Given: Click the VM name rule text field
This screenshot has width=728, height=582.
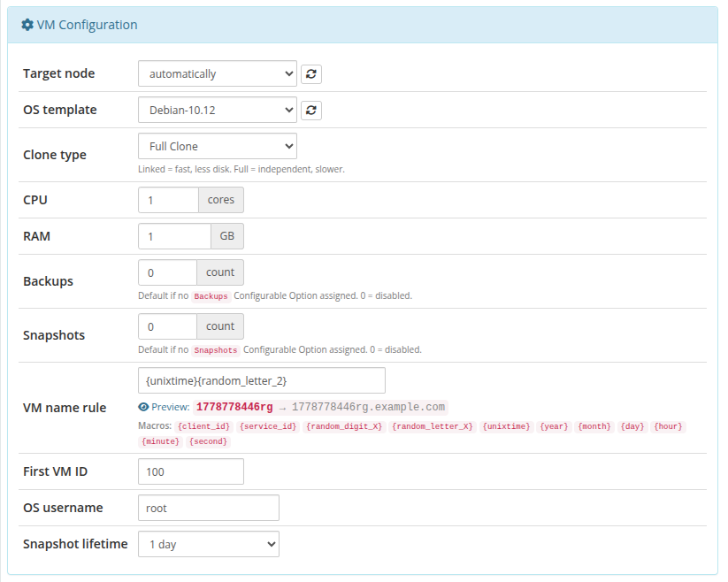Looking at the screenshot, I should (x=262, y=380).
